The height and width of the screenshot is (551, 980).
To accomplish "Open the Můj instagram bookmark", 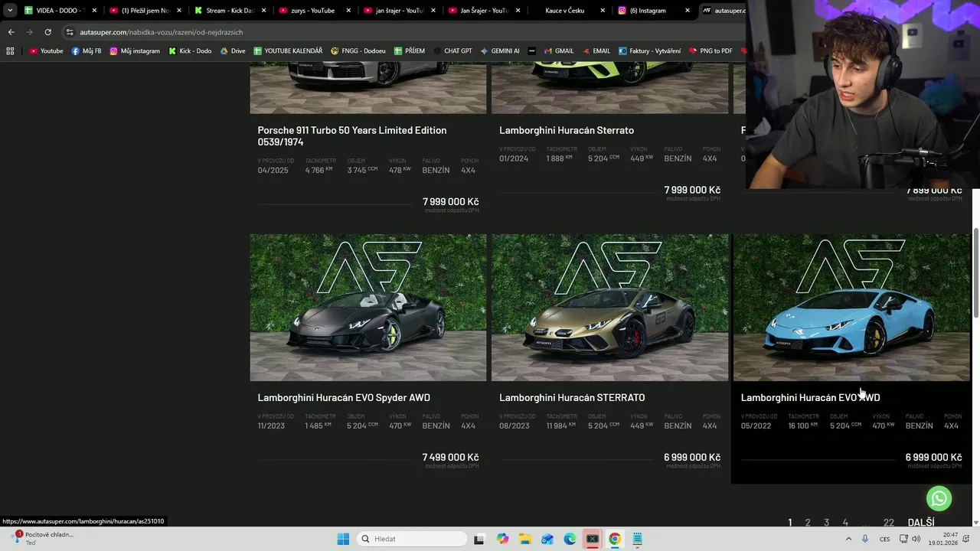I will point(135,51).
